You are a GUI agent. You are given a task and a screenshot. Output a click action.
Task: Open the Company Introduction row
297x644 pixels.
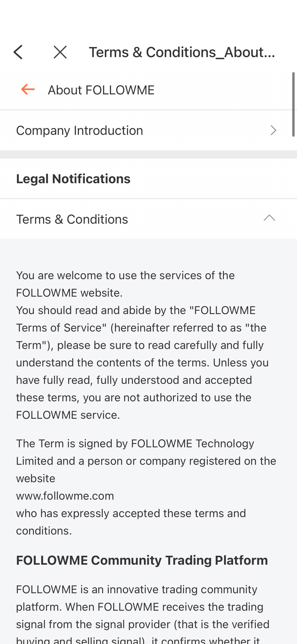click(148, 130)
